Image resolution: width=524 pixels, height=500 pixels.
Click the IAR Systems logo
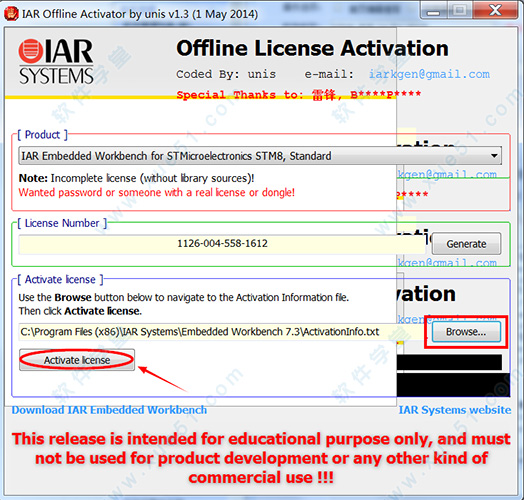pyautogui.click(x=56, y=62)
